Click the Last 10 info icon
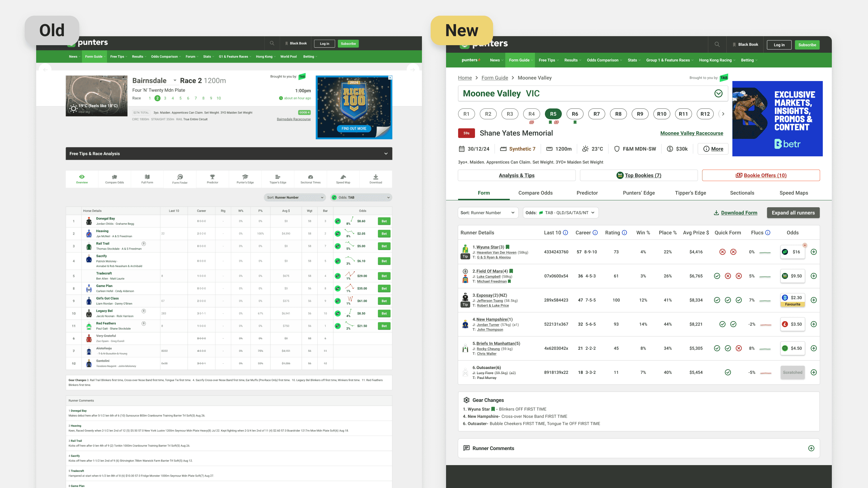The image size is (868, 488). pos(565,233)
